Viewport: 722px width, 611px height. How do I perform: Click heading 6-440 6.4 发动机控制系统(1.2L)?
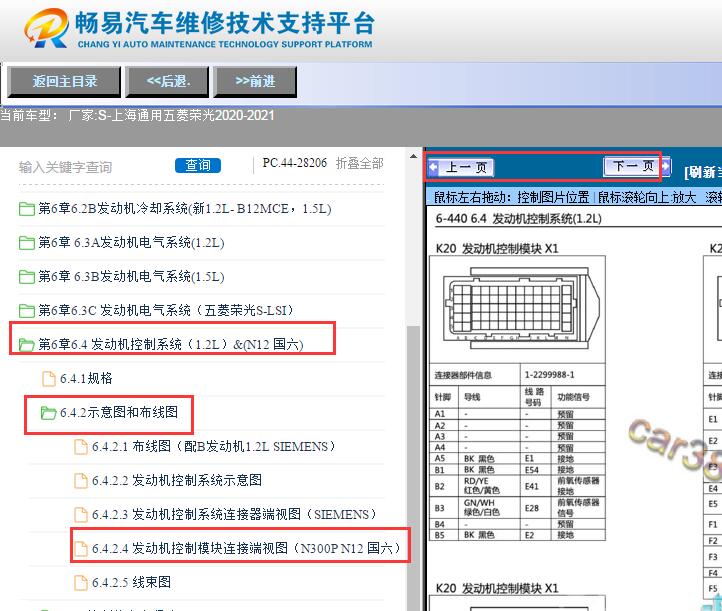coord(519,219)
